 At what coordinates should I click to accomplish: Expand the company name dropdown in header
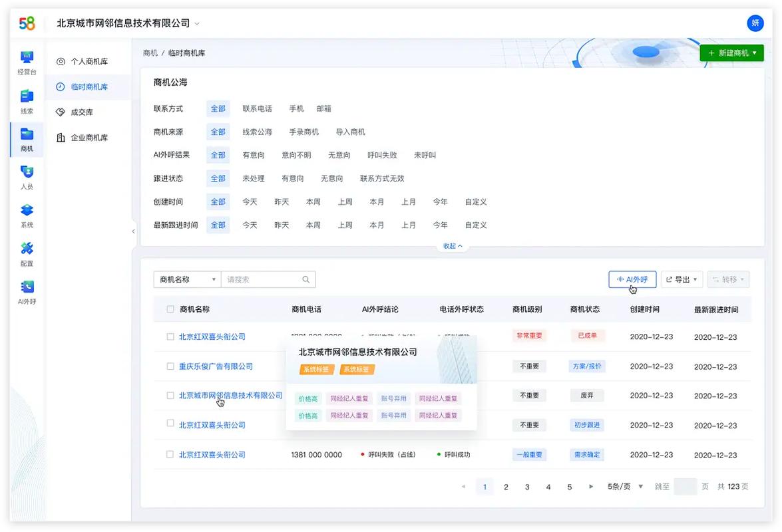coord(197,23)
